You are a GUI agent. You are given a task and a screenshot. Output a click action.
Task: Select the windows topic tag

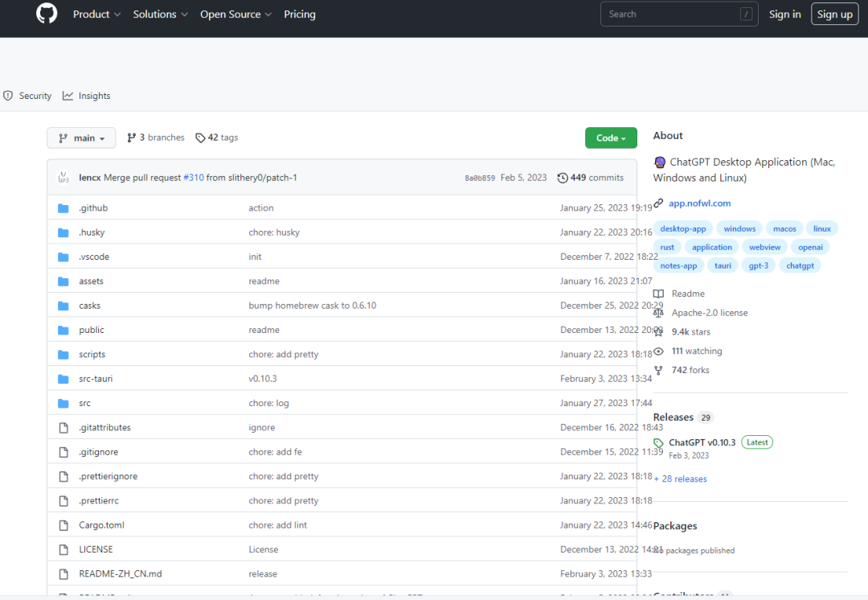739,228
